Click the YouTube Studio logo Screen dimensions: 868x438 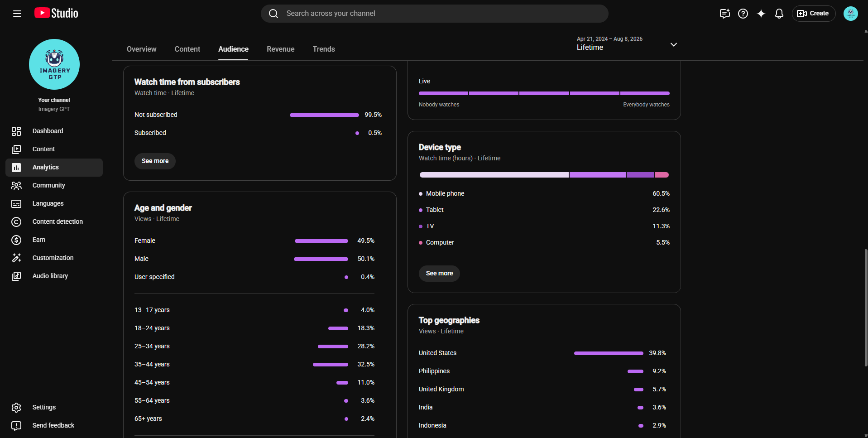point(56,13)
